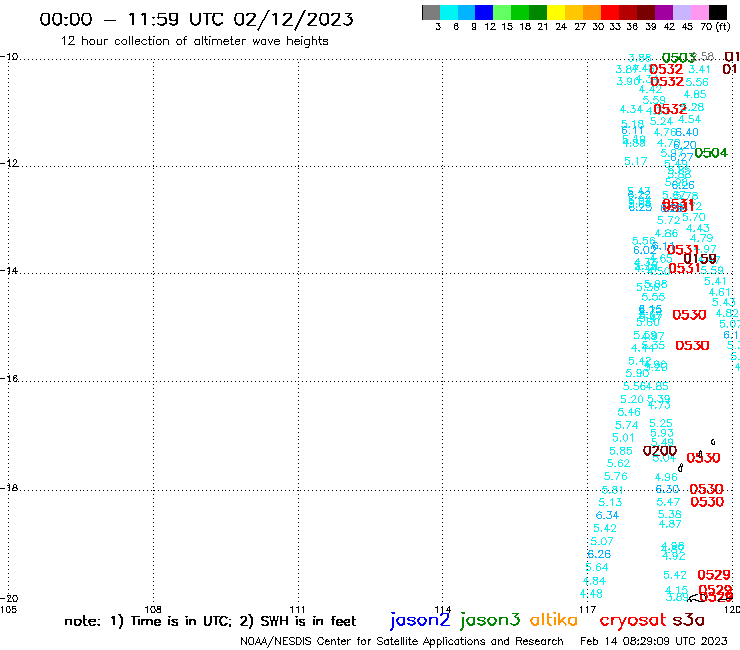Click the wave height value '5.85'
This screenshot has height=650, width=740.
click(621, 451)
